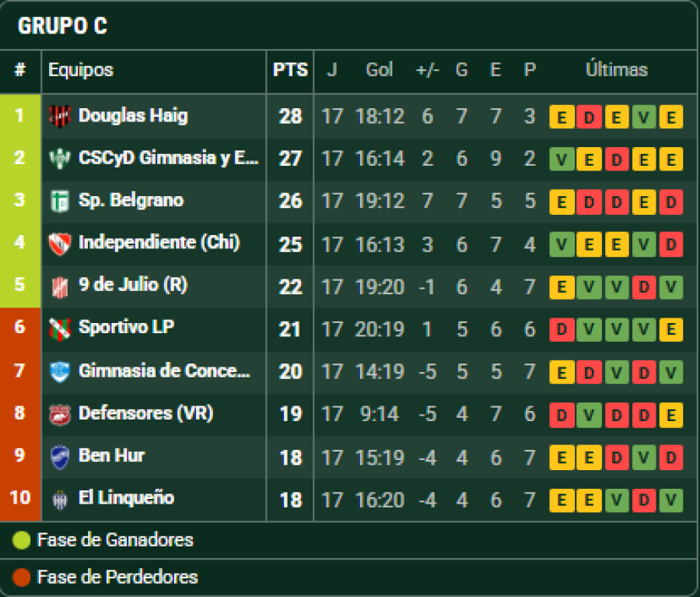
Task: Click Douglas Haig's latest result badge
Action: click(x=670, y=117)
